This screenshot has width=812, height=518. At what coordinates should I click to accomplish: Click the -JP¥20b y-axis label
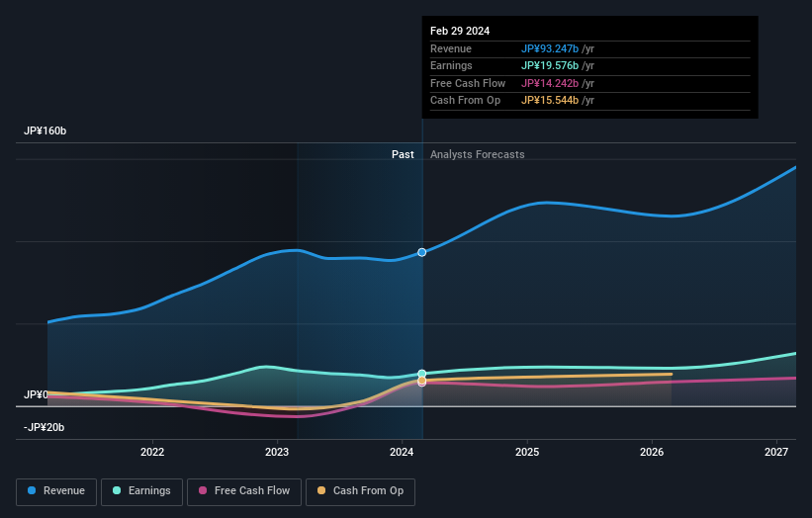(x=45, y=427)
